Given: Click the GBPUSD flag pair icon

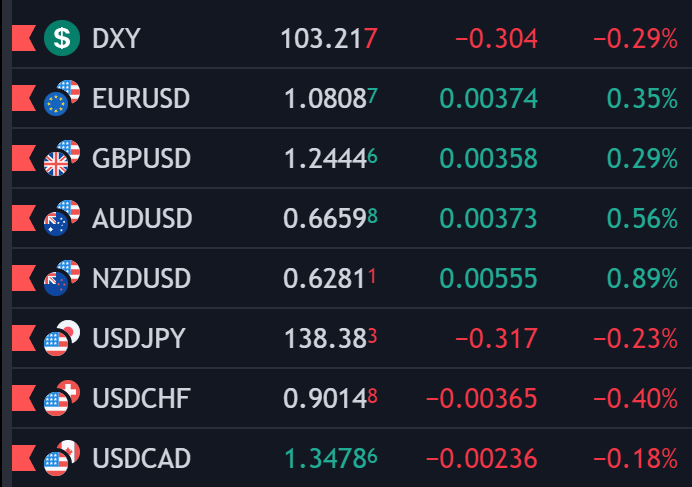Looking at the screenshot, I should pyautogui.click(x=61, y=158).
